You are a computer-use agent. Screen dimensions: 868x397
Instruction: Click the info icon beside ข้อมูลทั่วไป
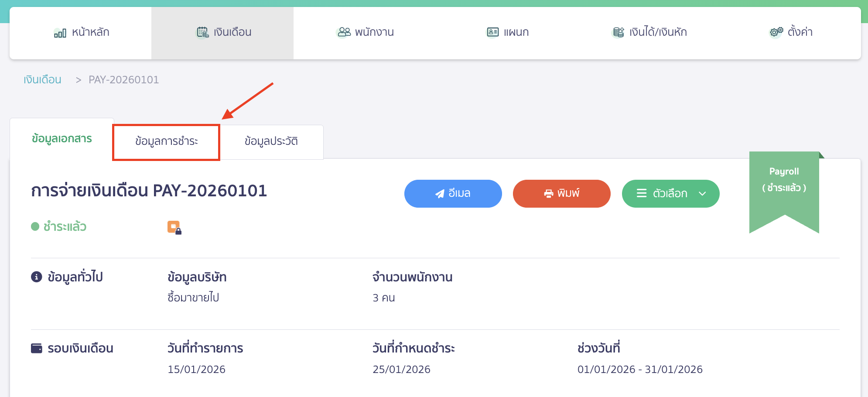37,277
